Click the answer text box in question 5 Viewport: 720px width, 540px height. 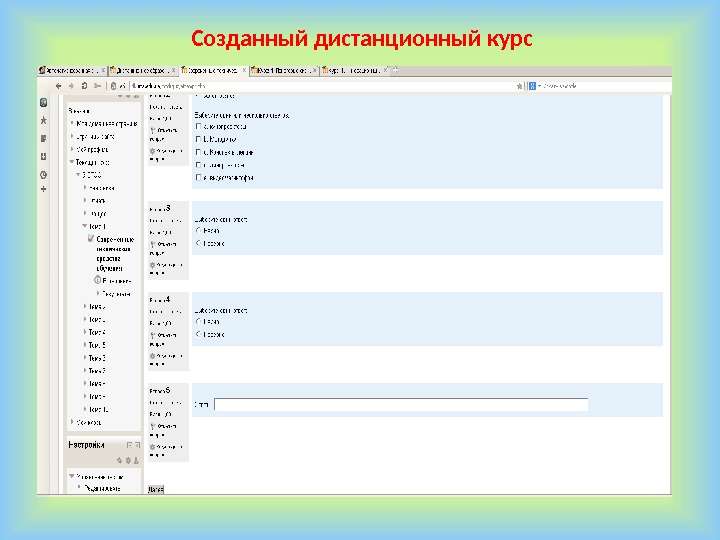401,405
